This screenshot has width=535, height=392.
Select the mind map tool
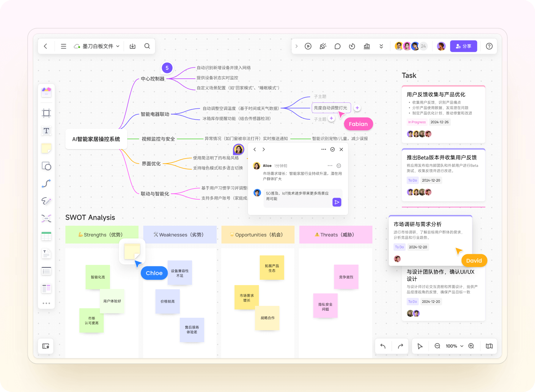46,219
